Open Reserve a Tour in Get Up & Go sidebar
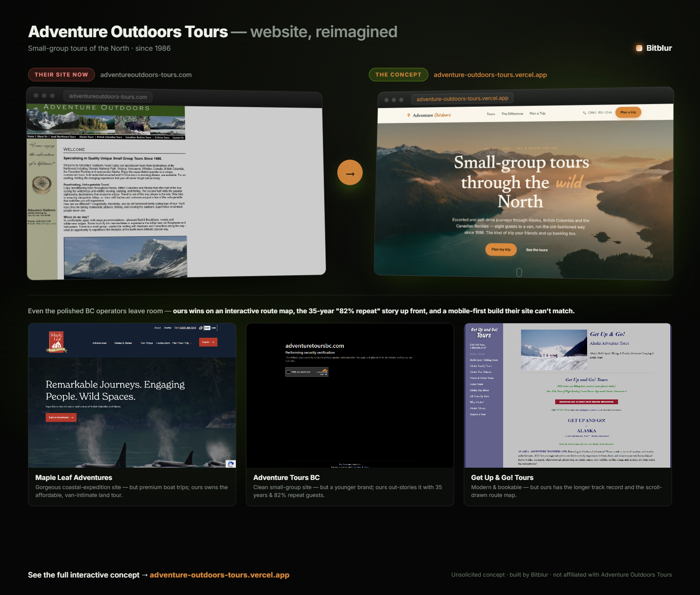The width and height of the screenshot is (700, 595). tap(478, 414)
